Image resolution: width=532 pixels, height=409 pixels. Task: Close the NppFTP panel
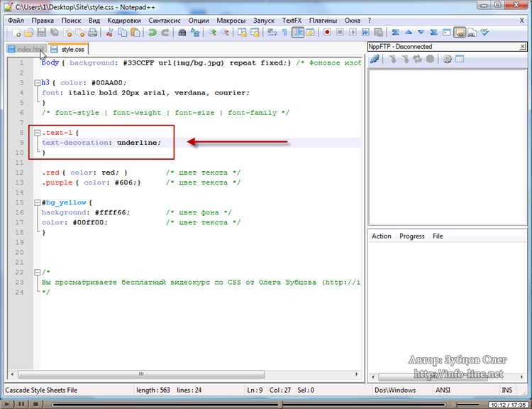(523, 47)
